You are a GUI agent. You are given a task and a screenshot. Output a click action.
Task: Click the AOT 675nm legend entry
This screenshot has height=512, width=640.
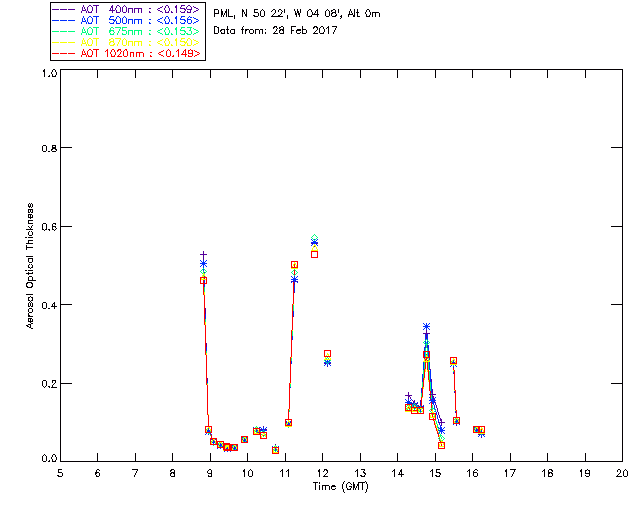click(126, 31)
